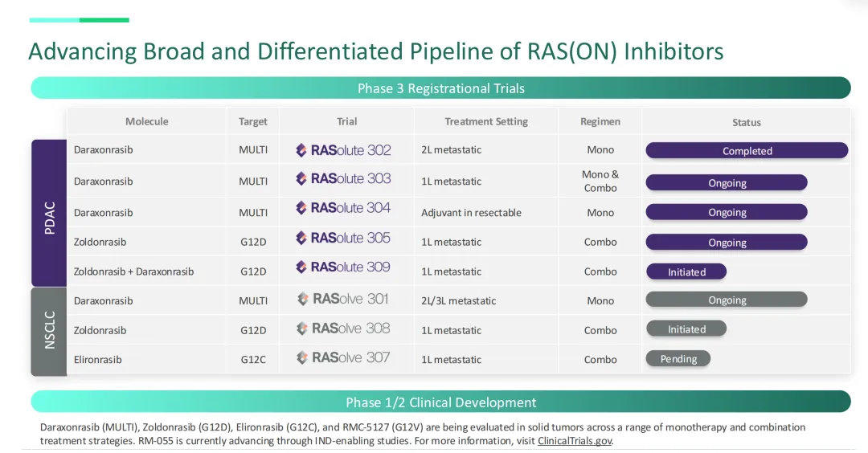Click the RASolve 301 trial logo

point(343,300)
